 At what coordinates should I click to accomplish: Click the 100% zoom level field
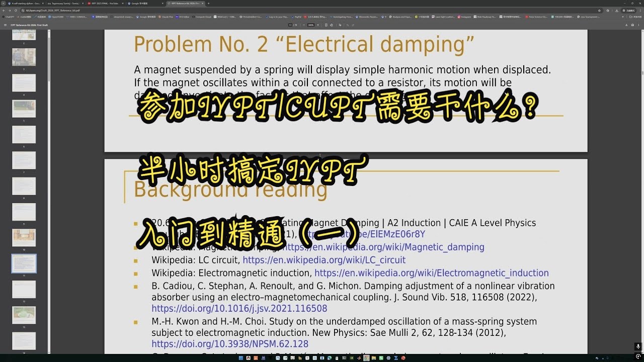311,24
